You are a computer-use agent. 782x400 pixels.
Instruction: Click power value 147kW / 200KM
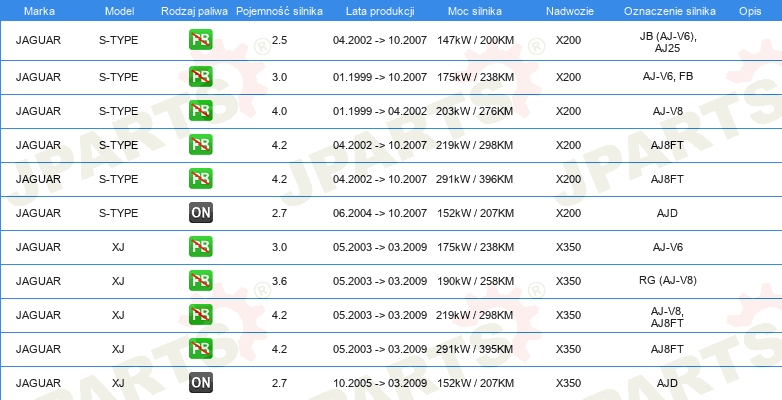[475, 40]
